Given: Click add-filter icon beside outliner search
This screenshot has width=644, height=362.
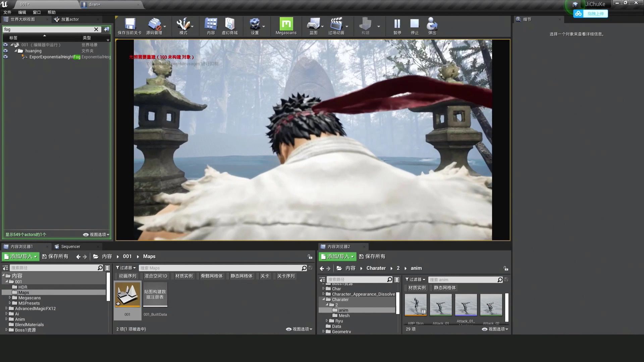Looking at the screenshot, I should [x=106, y=29].
